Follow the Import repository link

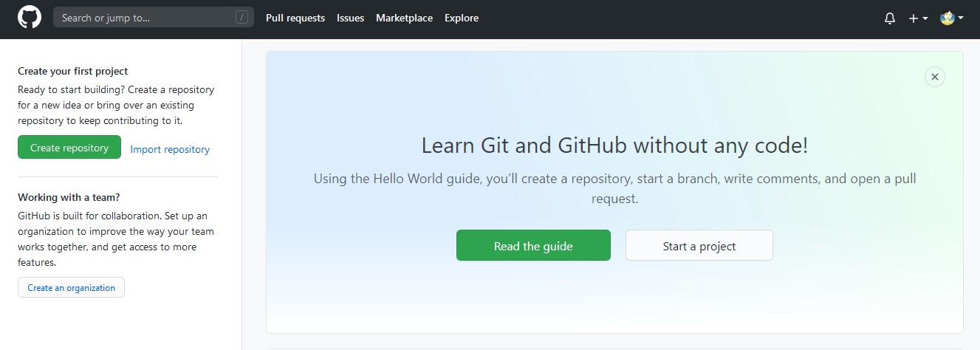coord(170,149)
